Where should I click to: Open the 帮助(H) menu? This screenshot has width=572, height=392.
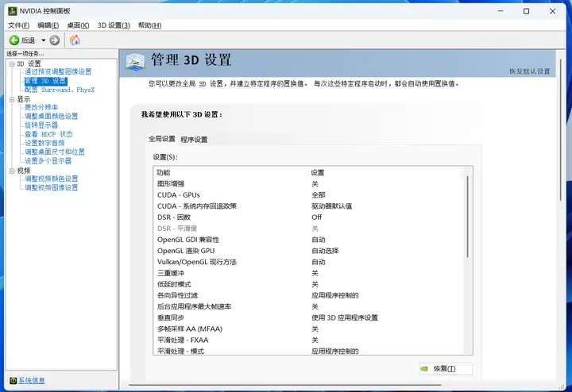pos(149,25)
